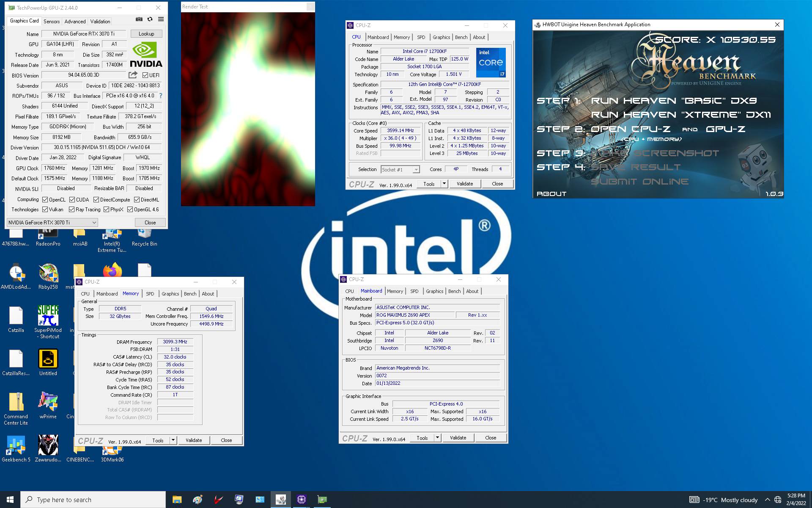Click SUBMIT ONLINE in HWBOT Heaven
The image size is (812, 508).
pos(639,182)
